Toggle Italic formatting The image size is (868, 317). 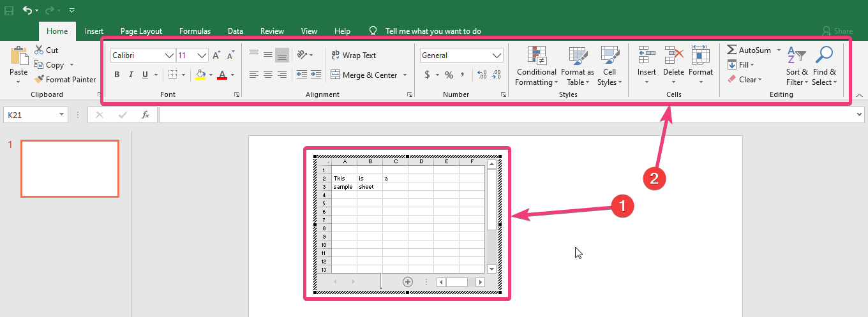click(131, 75)
